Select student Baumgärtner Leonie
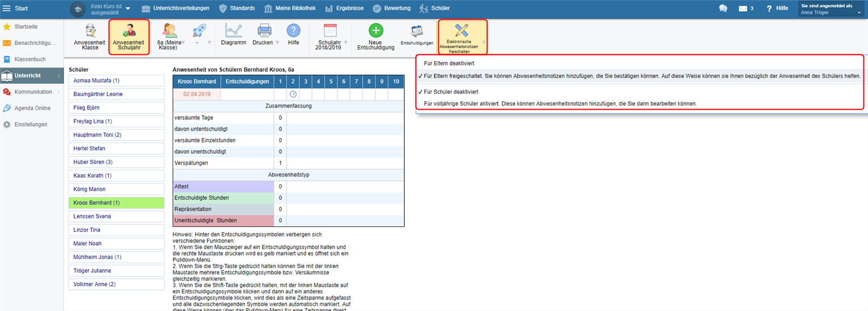The height and width of the screenshot is (311, 868). pos(116,94)
